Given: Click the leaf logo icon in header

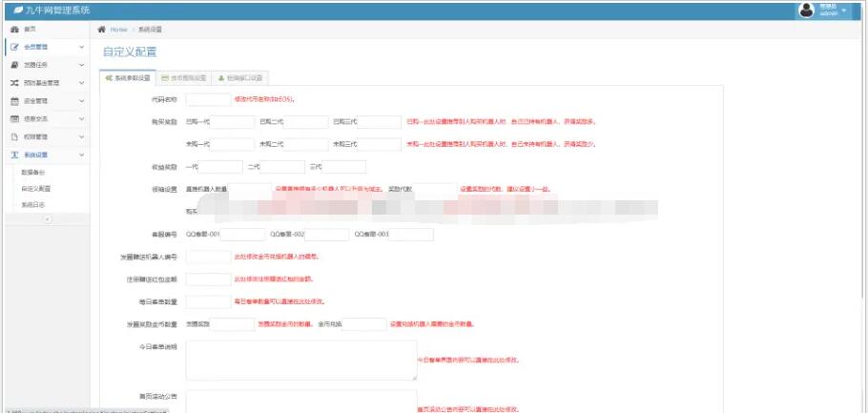Looking at the screenshot, I should point(16,10).
